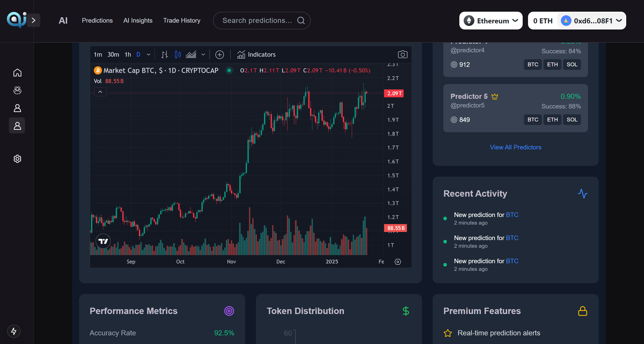Expand the sidebar with the arrow button
644x344 pixels.
click(34, 20)
